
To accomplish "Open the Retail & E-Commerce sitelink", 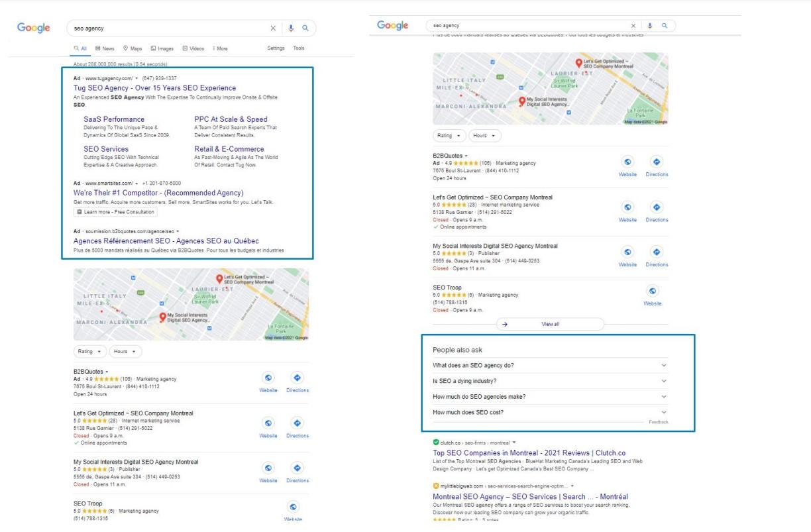I will [x=229, y=149].
